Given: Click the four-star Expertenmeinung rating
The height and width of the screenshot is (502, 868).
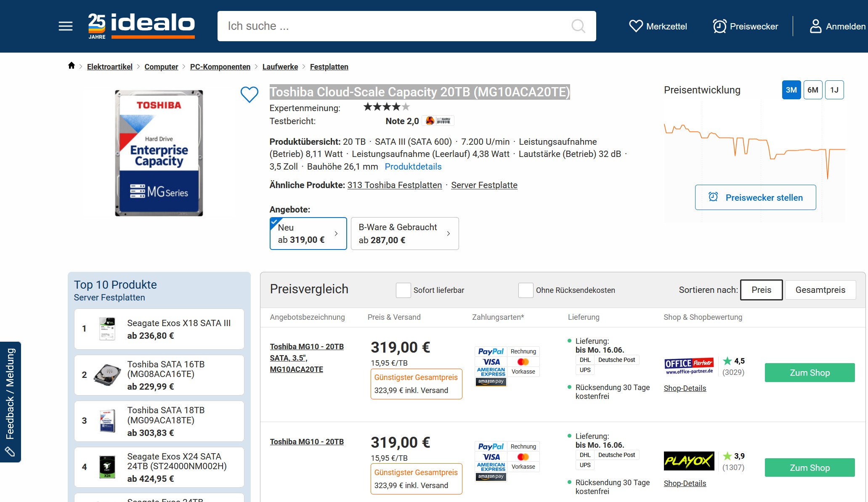Looking at the screenshot, I should click(386, 107).
